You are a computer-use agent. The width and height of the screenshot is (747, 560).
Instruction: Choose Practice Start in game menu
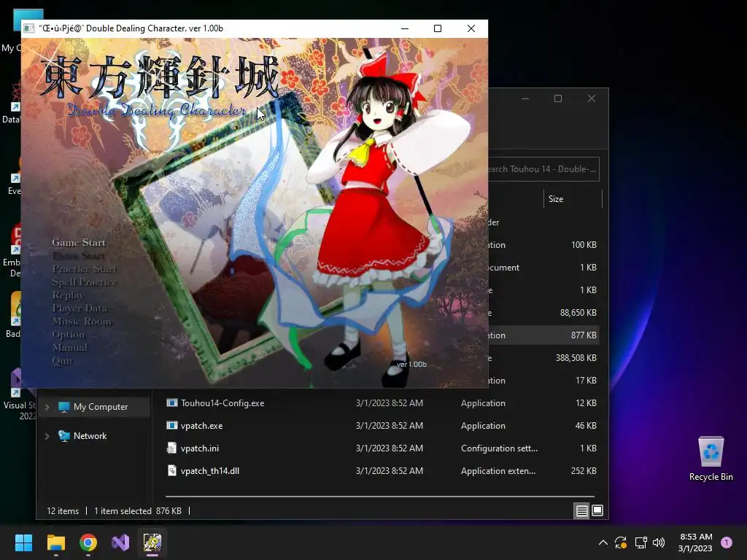point(85,269)
